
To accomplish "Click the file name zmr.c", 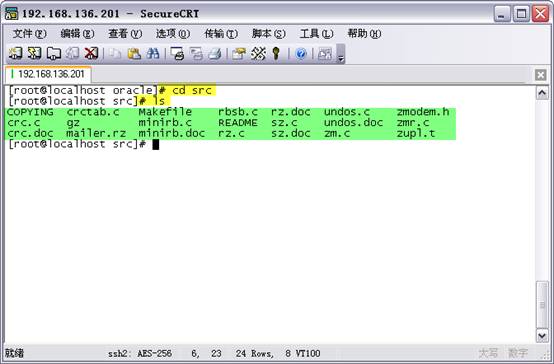I will click(413, 123).
